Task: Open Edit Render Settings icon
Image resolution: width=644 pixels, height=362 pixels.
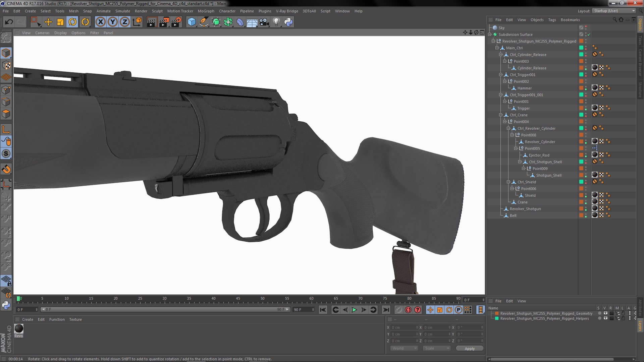Action: click(176, 22)
